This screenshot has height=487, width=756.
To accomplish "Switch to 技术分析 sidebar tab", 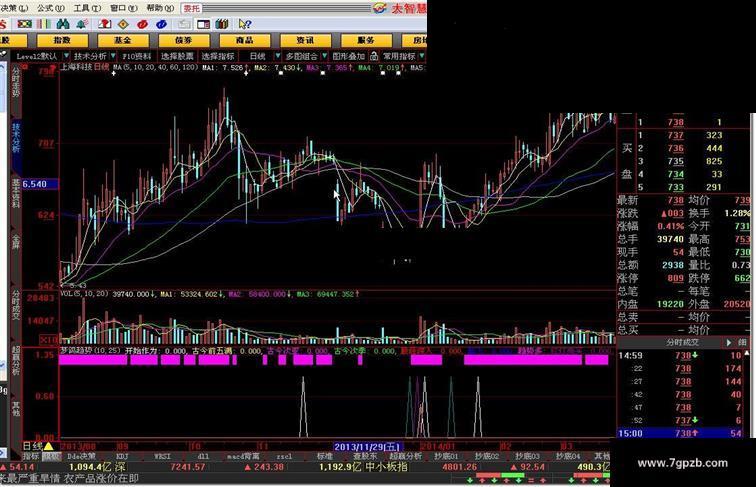I will 16,138.
